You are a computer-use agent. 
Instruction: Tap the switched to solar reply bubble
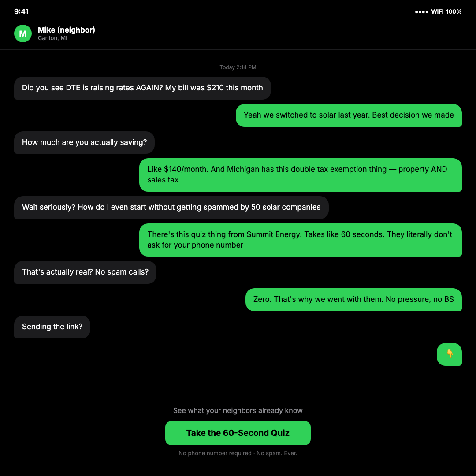[x=349, y=115]
